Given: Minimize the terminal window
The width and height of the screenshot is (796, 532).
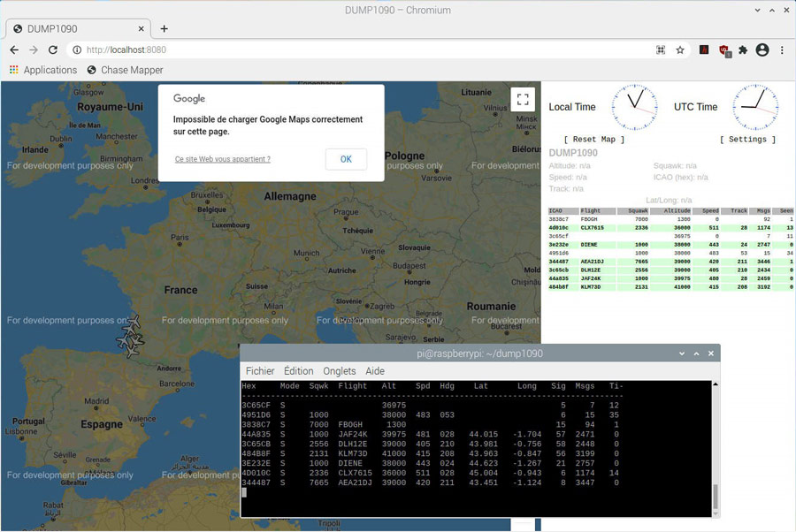Looking at the screenshot, I should (x=682, y=353).
